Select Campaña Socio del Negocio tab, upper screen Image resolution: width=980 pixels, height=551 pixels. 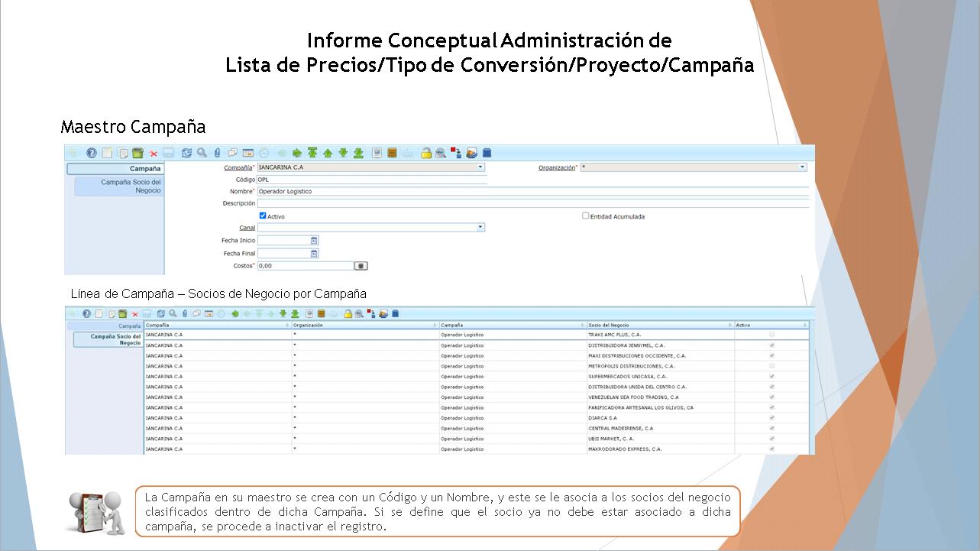pos(119,186)
